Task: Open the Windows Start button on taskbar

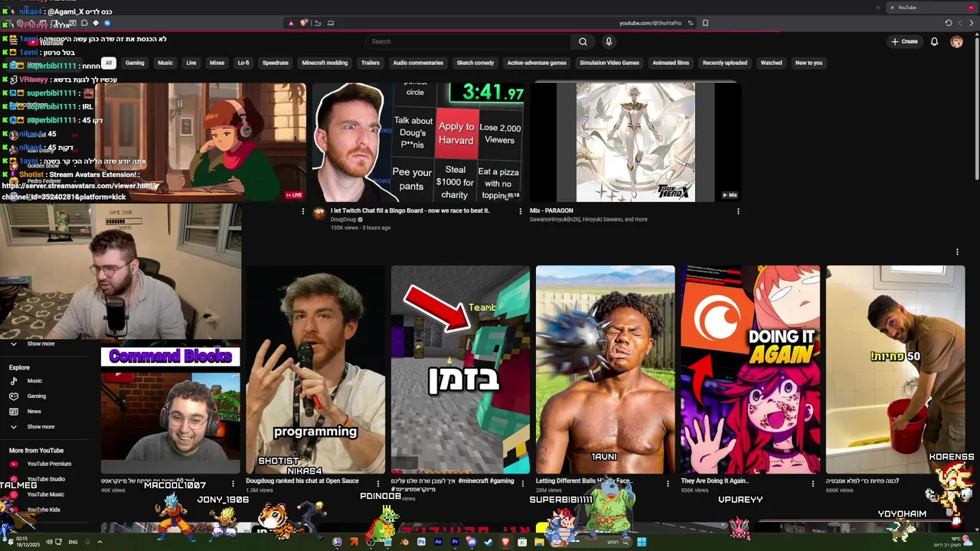Action: 642,542
